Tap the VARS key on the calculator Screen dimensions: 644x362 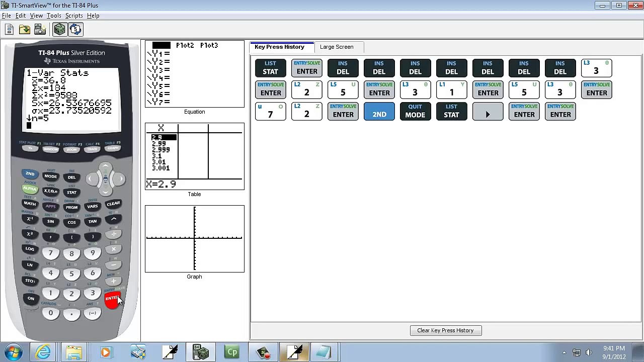92,207
